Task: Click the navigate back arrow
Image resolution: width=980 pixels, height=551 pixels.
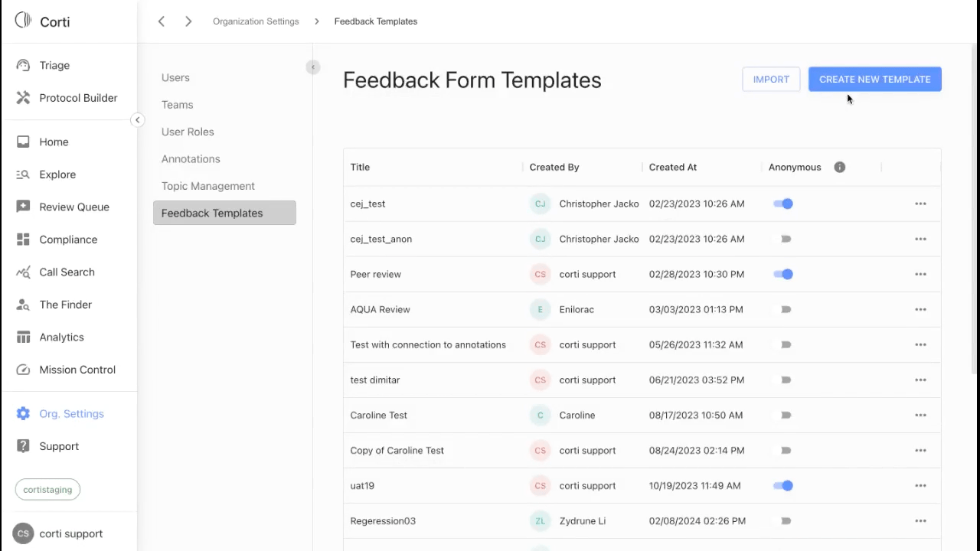Action: point(162,21)
